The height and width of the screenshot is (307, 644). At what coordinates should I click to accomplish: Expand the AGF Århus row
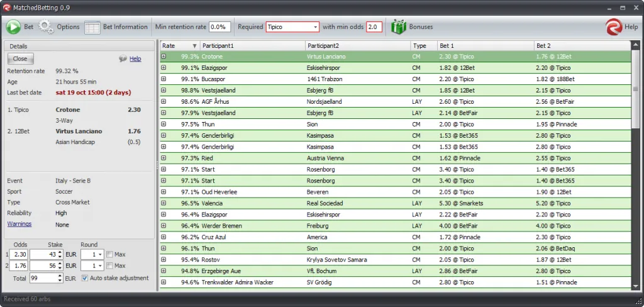click(x=164, y=101)
